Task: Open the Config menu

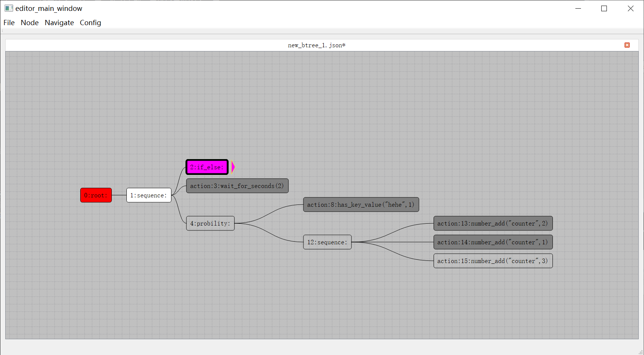Action: pos(90,23)
